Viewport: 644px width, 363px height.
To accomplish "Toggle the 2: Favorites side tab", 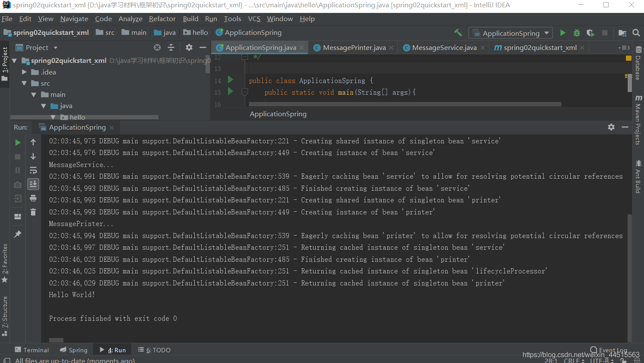I will [x=5, y=263].
